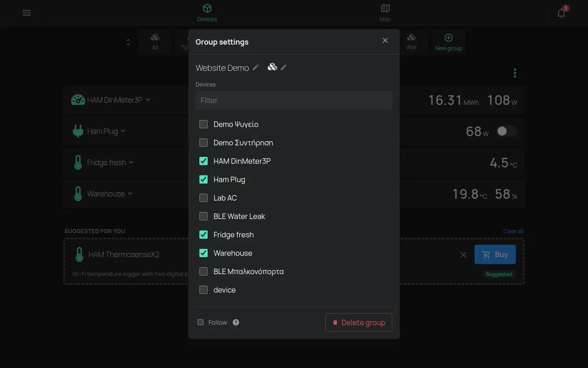This screenshot has height=368, width=588.
Task: Open the hamburger menu
Action: point(27,13)
